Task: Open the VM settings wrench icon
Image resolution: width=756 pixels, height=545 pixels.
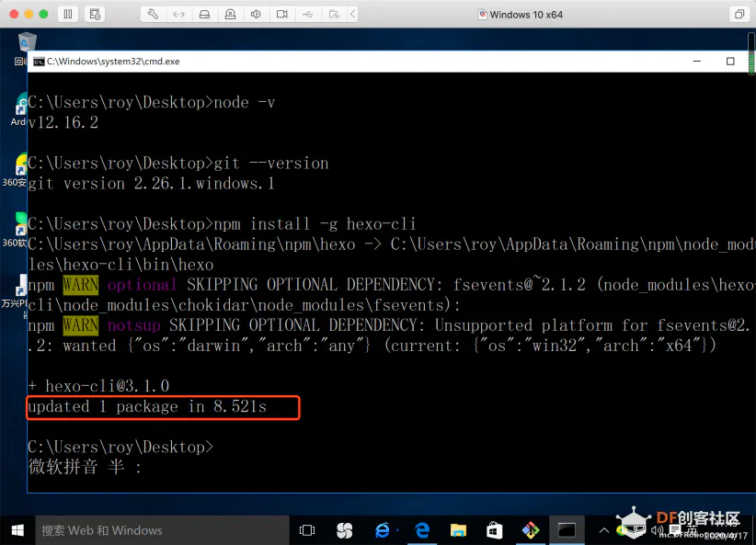Action: (x=153, y=14)
